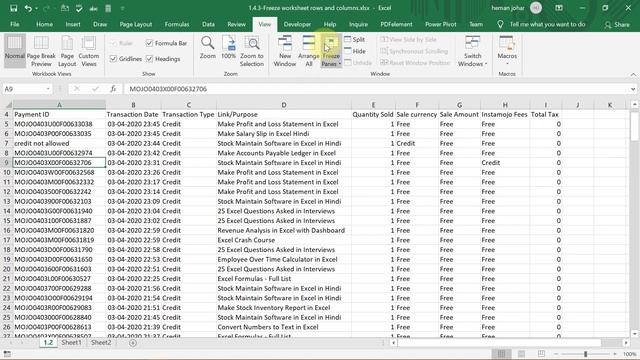
Task: Open the File tab
Action: (x=15, y=24)
